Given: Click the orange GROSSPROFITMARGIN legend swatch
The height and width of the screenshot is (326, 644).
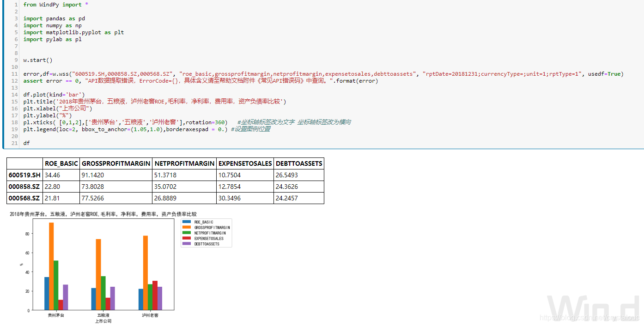Looking at the screenshot, I should 187,228.
